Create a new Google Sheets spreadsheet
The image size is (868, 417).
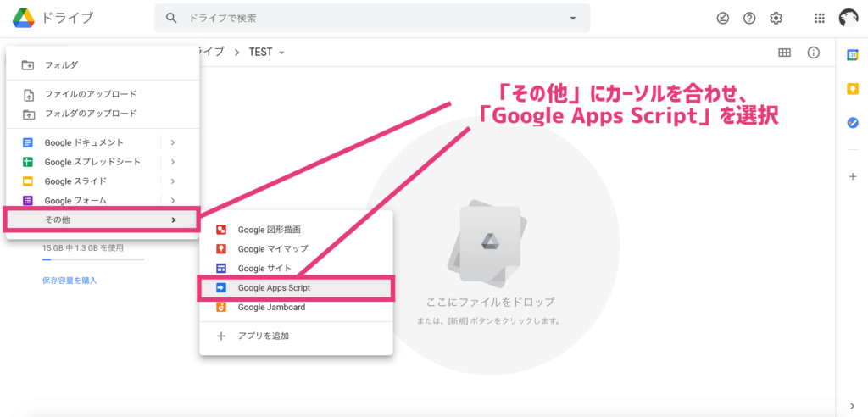coord(83,162)
